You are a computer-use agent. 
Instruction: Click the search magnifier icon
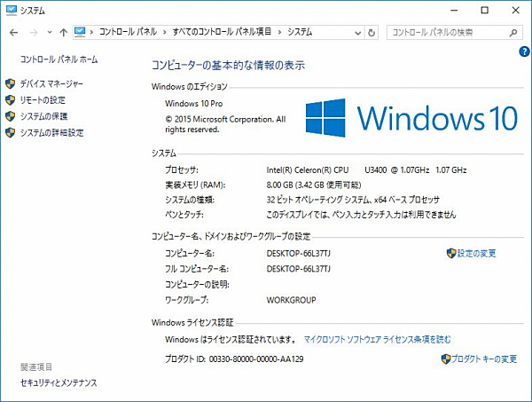pos(513,33)
